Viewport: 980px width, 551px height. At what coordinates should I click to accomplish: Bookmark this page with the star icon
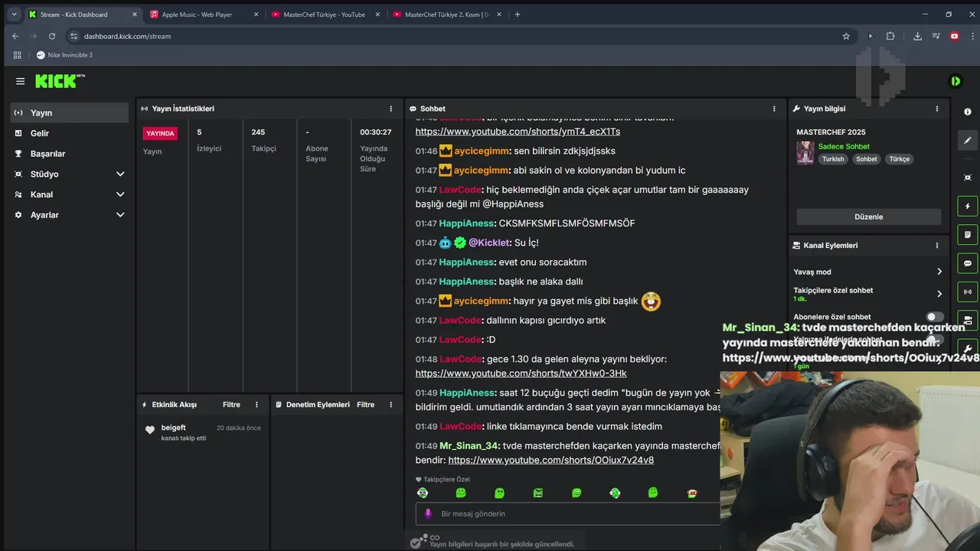tap(846, 36)
